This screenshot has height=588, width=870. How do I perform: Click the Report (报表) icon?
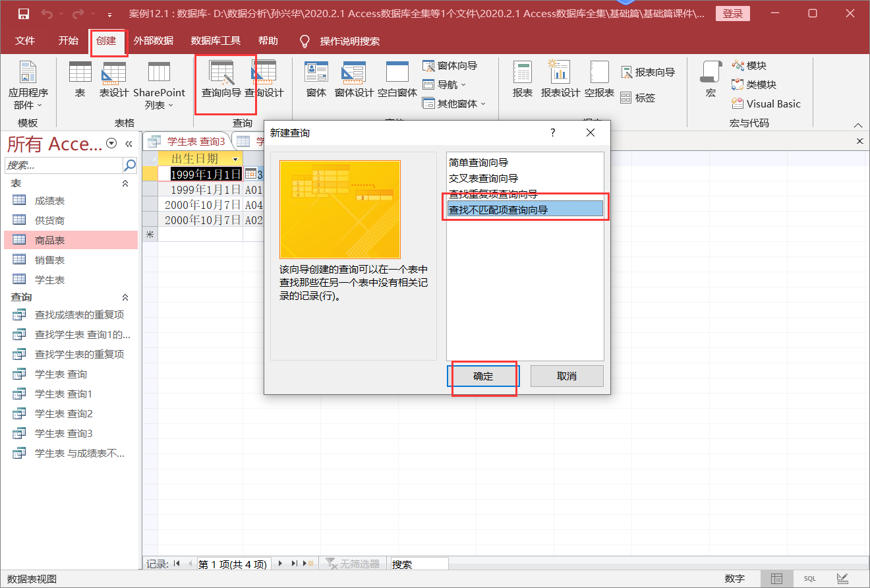click(523, 80)
